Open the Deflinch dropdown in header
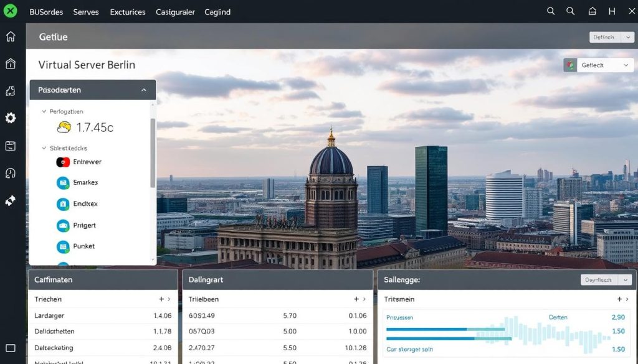This screenshot has width=638, height=364. 612,37
